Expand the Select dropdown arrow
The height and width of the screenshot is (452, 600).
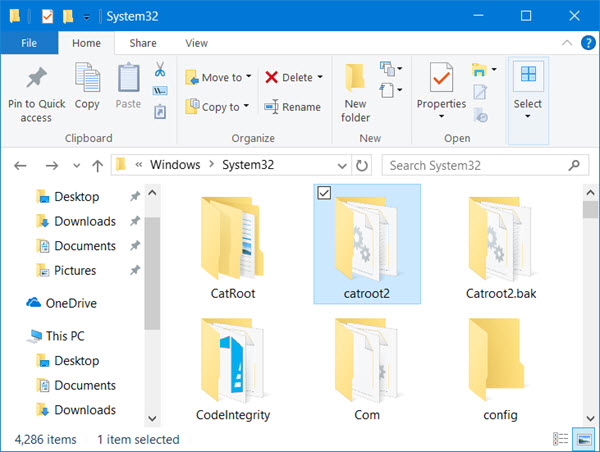(528, 116)
